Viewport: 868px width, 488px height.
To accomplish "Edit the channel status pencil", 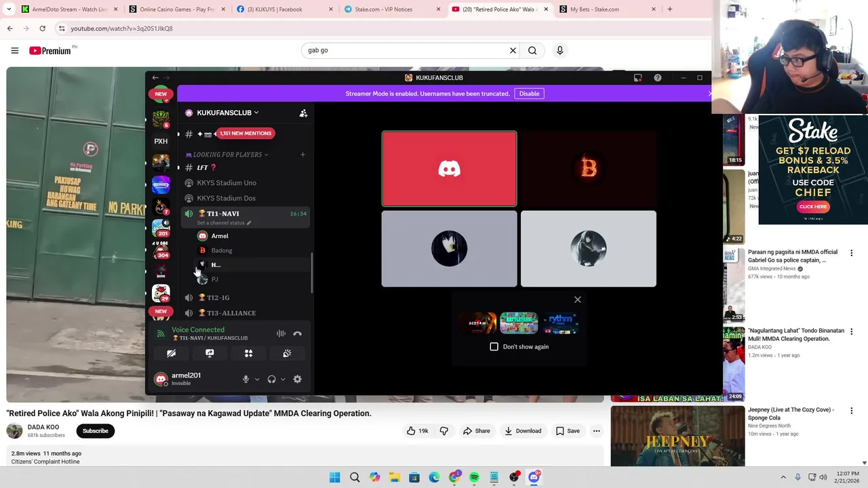I will [249, 223].
